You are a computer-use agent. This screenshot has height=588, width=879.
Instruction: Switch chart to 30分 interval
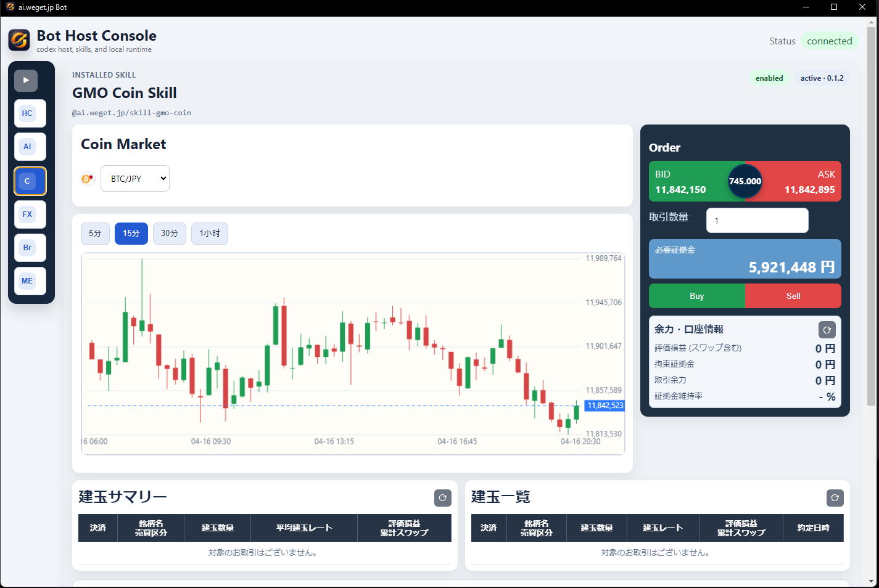tap(170, 234)
